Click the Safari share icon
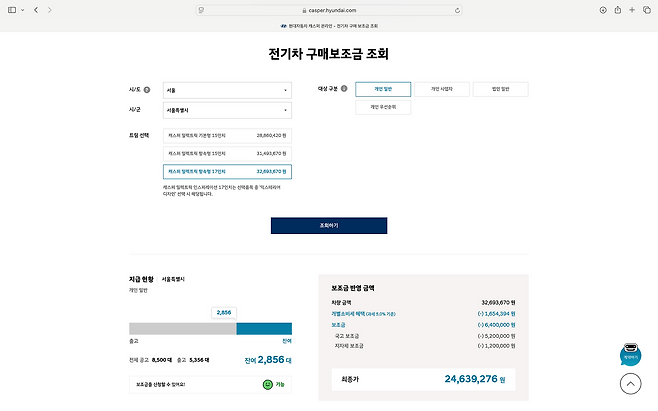Screen dimensions: 658x411 pos(617,9)
